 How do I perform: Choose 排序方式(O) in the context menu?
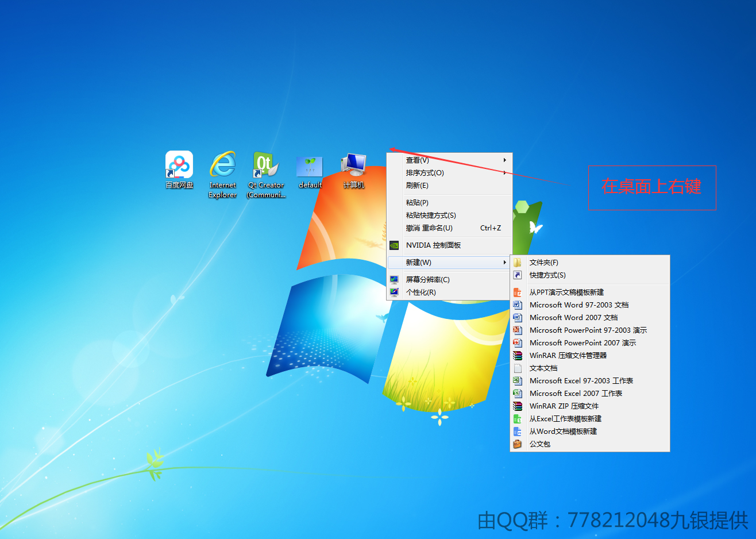click(x=449, y=173)
